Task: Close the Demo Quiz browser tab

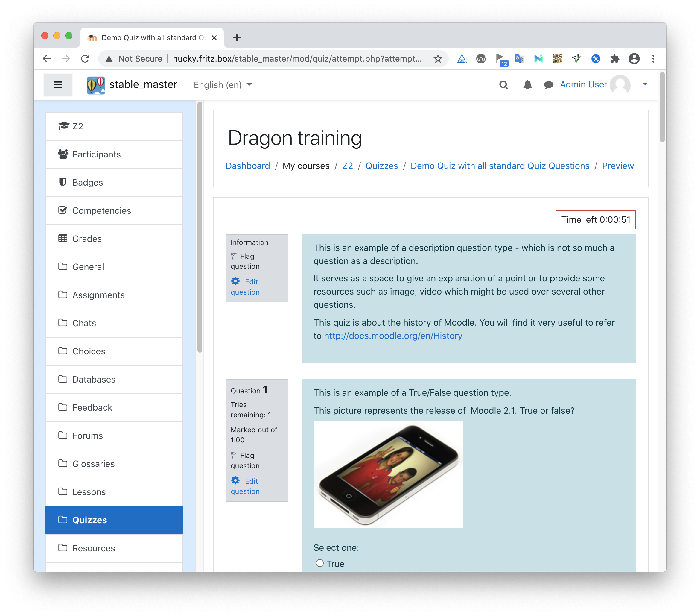Action: pyautogui.click(x=214, y=37)
